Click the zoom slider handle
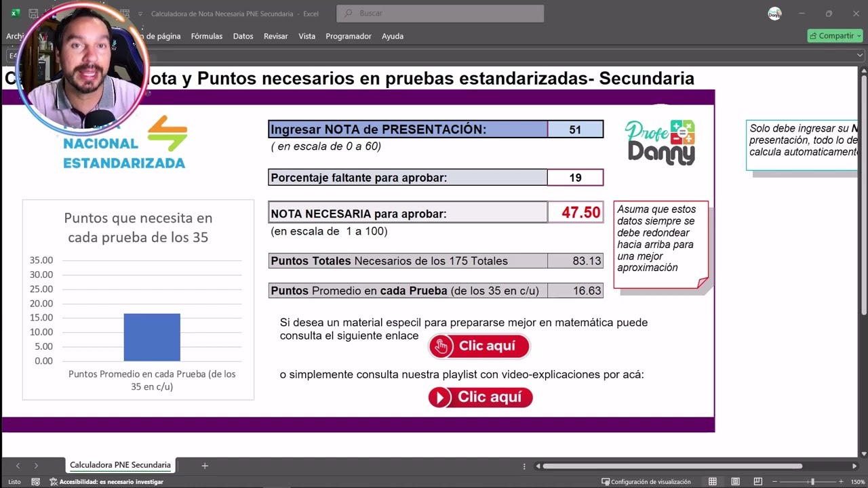This screenshot has height=488, width=868. [813, 482]
